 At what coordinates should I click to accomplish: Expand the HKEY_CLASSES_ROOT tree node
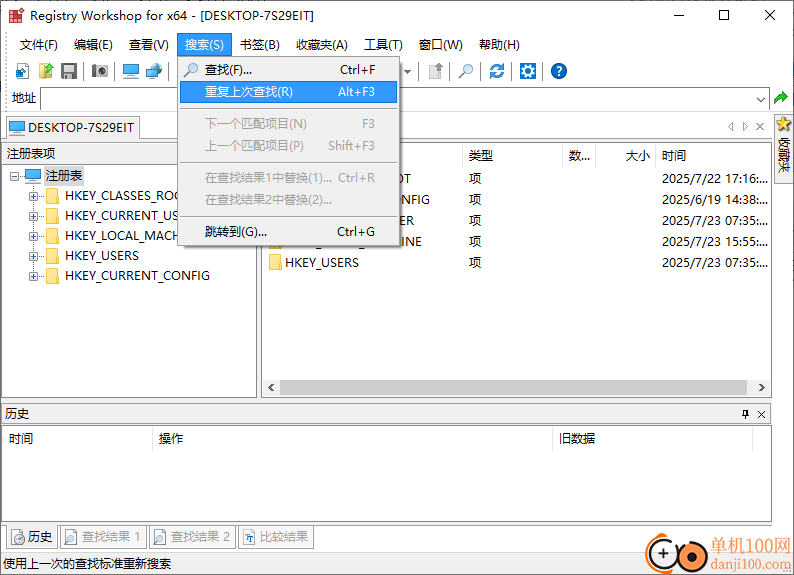point(33,196)
